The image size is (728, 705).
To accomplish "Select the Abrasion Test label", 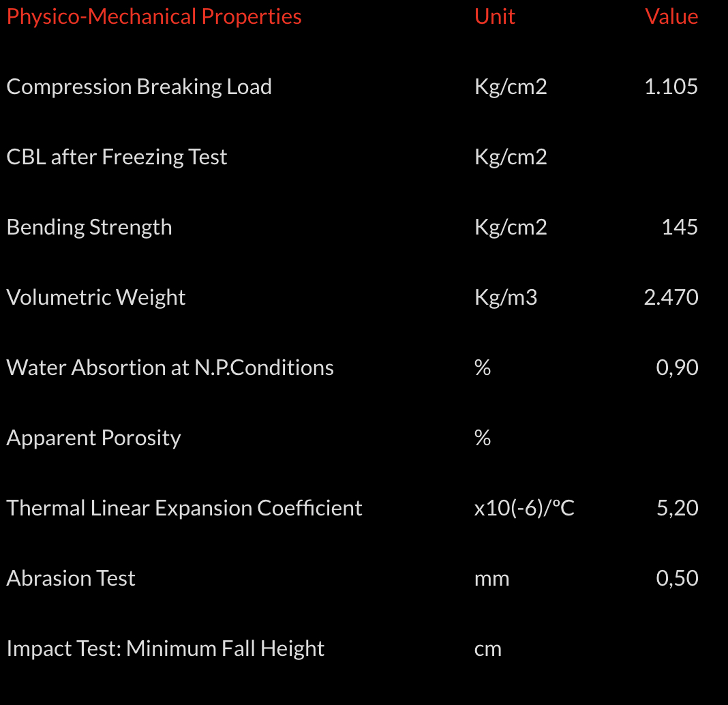I will coord(71,578).
